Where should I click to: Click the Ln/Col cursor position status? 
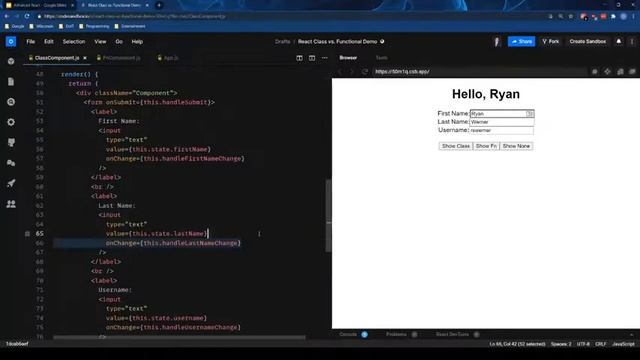(517, 344)
